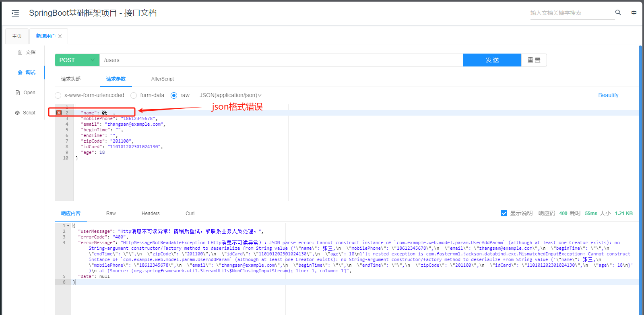This screenshot has width=644, height=315.
Task: Click the response code 400 value
Action: point(563,213)
